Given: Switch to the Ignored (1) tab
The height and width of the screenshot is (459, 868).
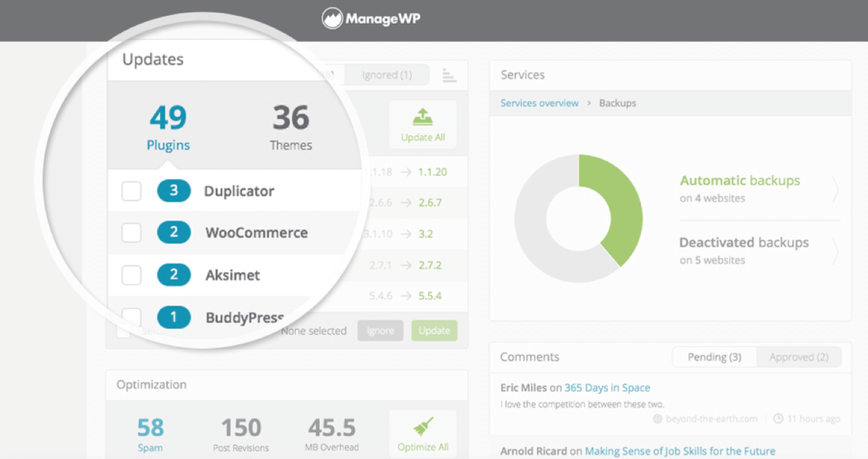Looking at the screenshot, I should tap(387, 75).
